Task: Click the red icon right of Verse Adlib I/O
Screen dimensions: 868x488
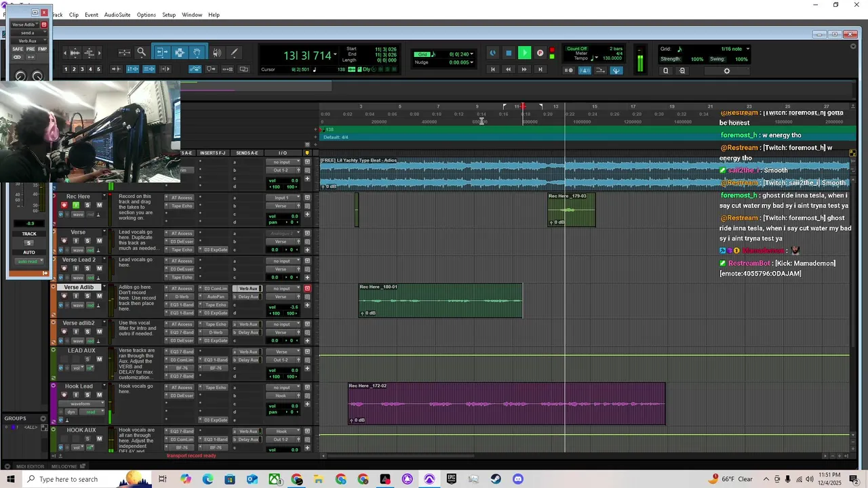Action: 307,289
